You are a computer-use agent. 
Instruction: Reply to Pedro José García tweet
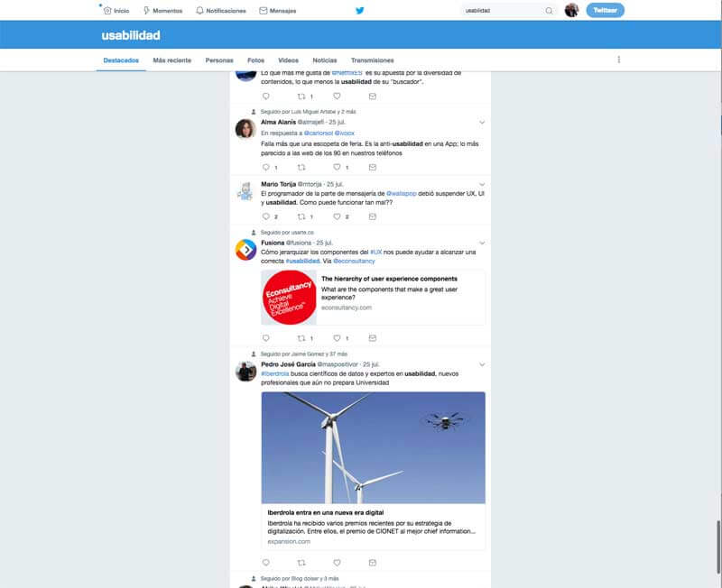click(x=265, y=563)
